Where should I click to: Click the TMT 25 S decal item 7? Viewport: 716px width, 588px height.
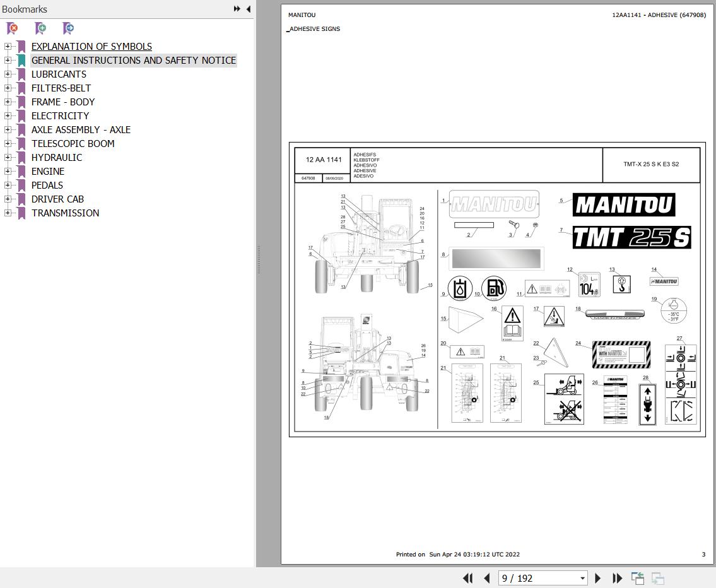click(x=631, y=237)
